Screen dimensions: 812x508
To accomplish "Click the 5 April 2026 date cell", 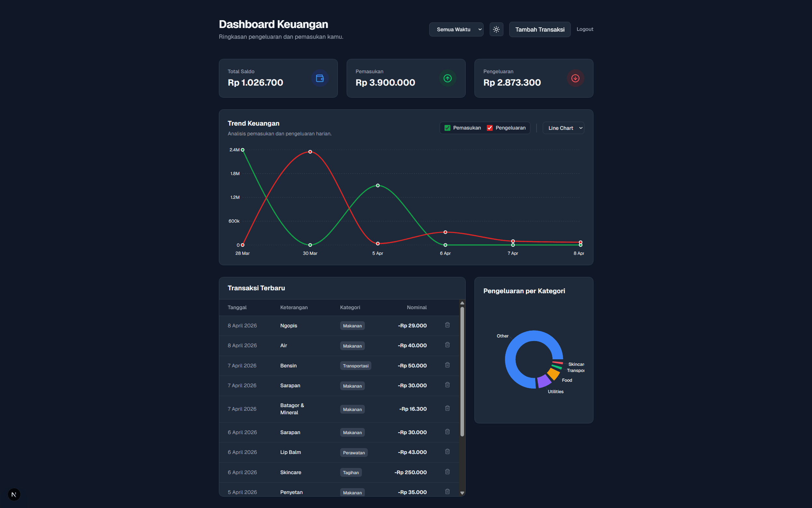I will (242, 492).
